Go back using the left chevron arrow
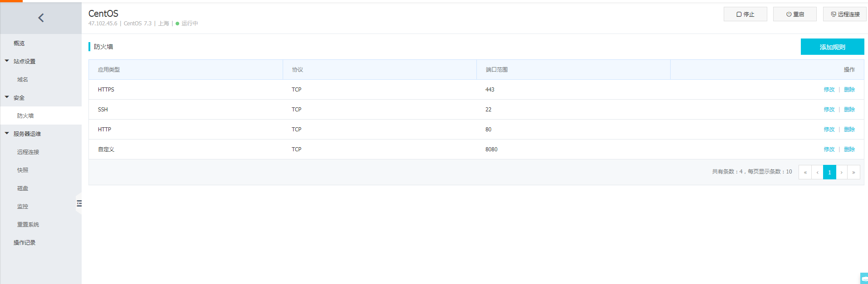 (x=41, y=18)
